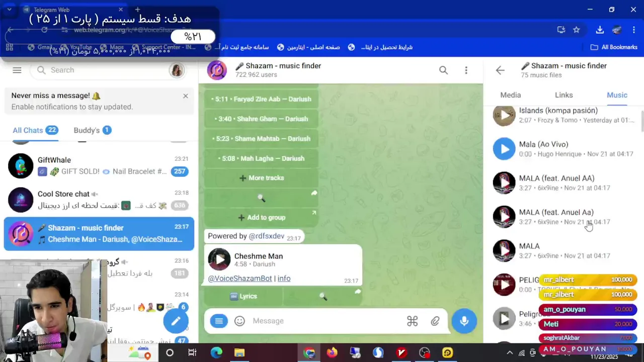Play the MALA track by 6ix9ine

(504, 251)
